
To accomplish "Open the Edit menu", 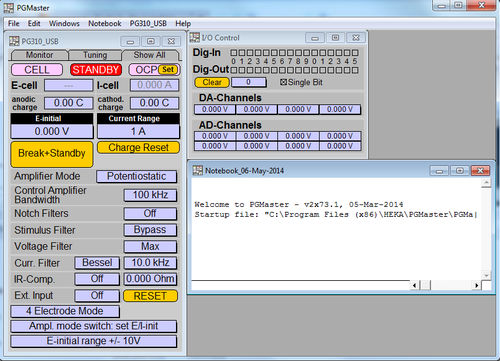I will (x=34, y=23).
